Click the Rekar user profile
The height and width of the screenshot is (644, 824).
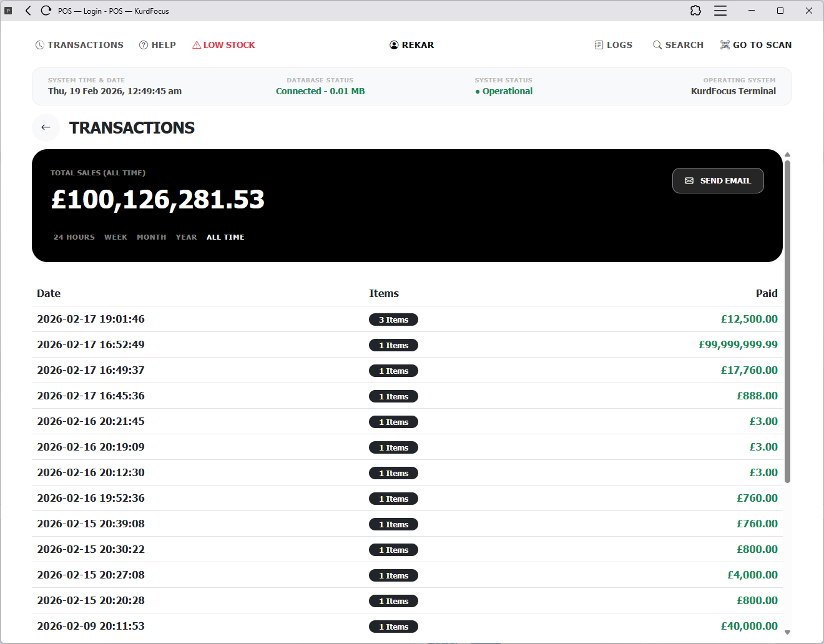tap(411, 45)
